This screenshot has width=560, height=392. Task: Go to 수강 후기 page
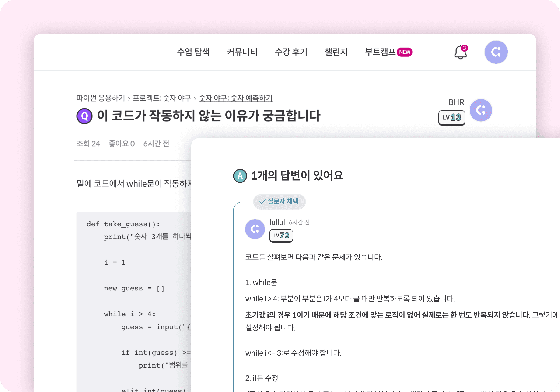[291, 52]
